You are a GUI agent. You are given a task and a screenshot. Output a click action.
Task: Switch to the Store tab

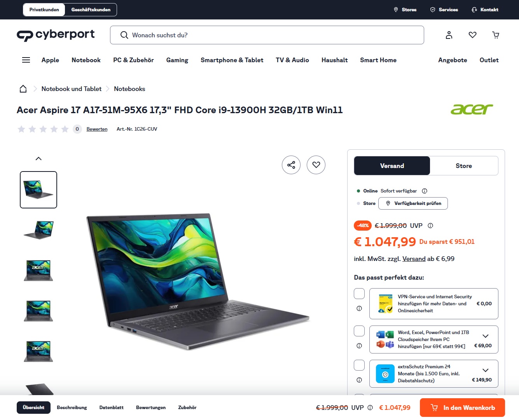(x=464, y=166)
